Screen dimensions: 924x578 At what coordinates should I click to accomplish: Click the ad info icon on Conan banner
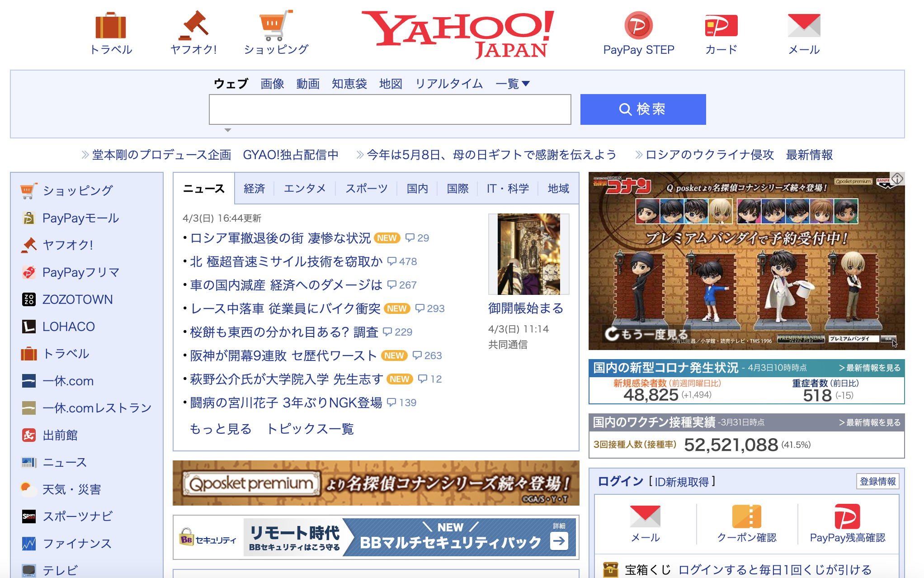[897, 179]
